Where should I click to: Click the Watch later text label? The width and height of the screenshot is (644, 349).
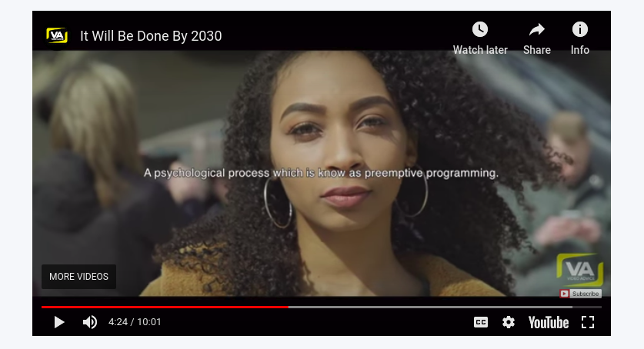click(480, 50)
